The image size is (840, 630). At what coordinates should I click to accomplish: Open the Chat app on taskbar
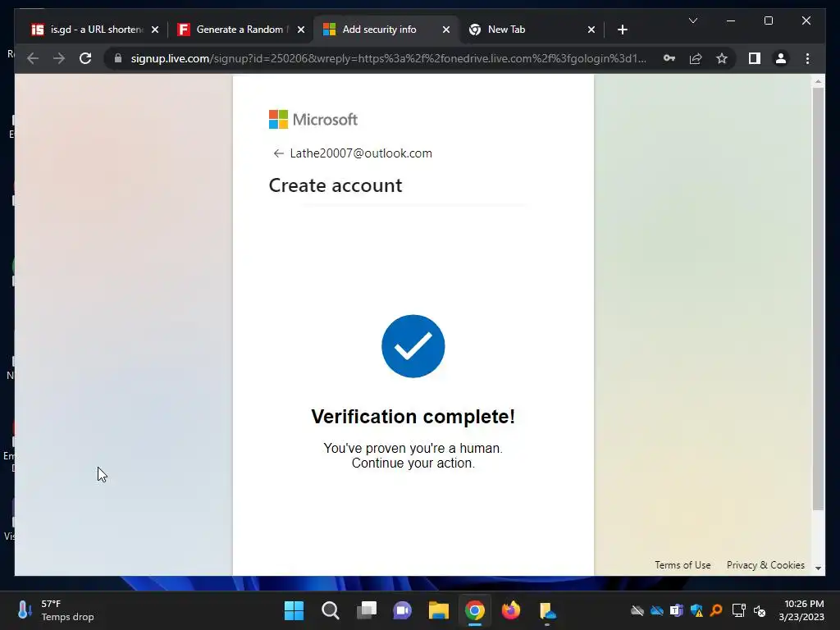coord(402,610)
